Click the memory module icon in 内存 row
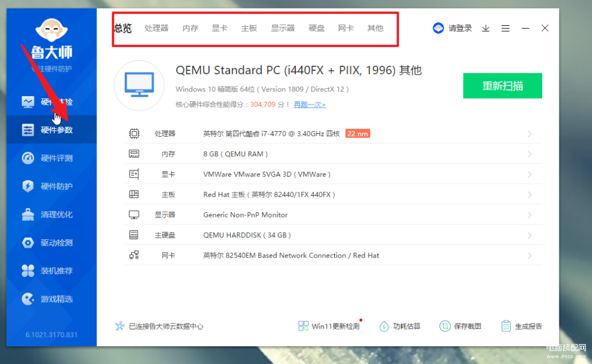This screenshot has width=592, height=364. point(134,154)
